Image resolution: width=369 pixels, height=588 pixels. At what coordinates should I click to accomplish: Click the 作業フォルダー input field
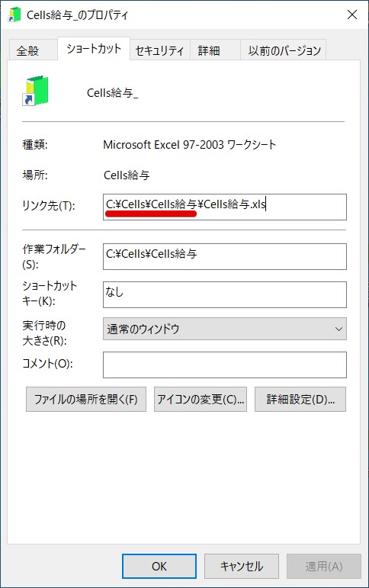[x=225, y=256]
